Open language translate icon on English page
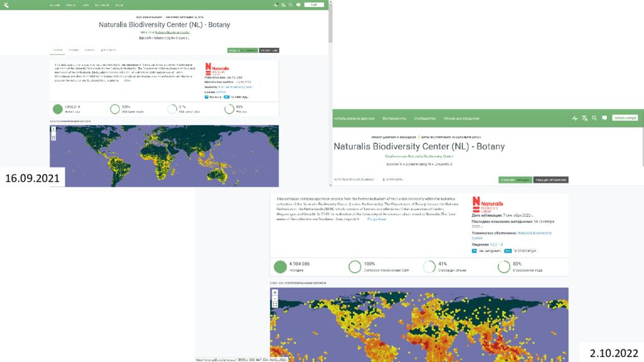This screenshot has width=644, height=362. (x=283, y=5)
